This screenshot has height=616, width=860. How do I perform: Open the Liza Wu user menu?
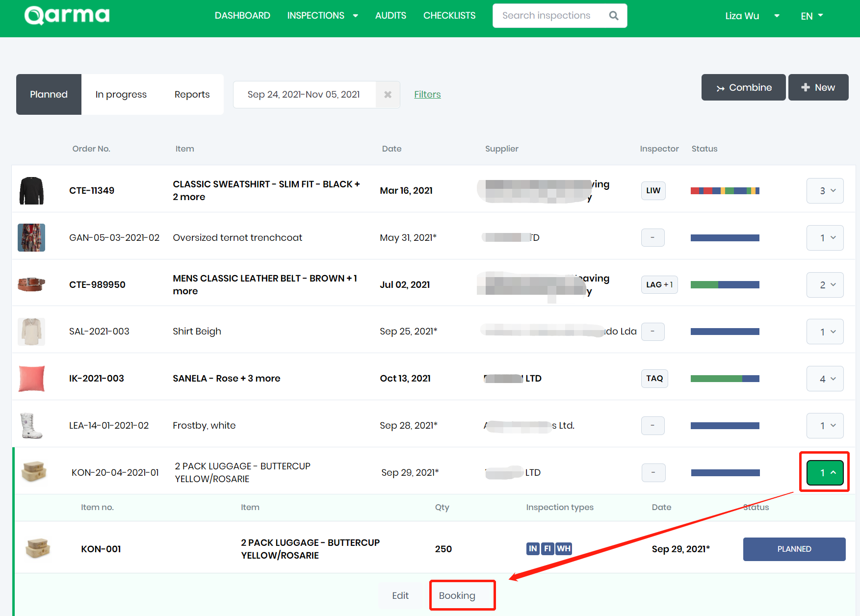click(752, 16)
